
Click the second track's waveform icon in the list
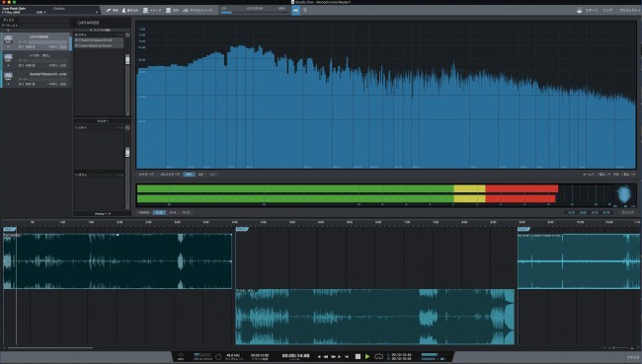point(8,57)
